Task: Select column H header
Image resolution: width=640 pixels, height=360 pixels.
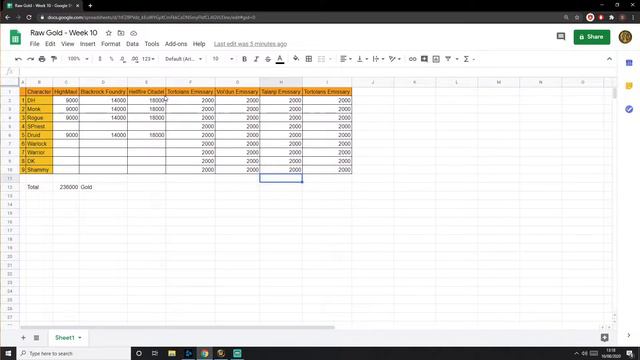Action: tap(281, 82)
